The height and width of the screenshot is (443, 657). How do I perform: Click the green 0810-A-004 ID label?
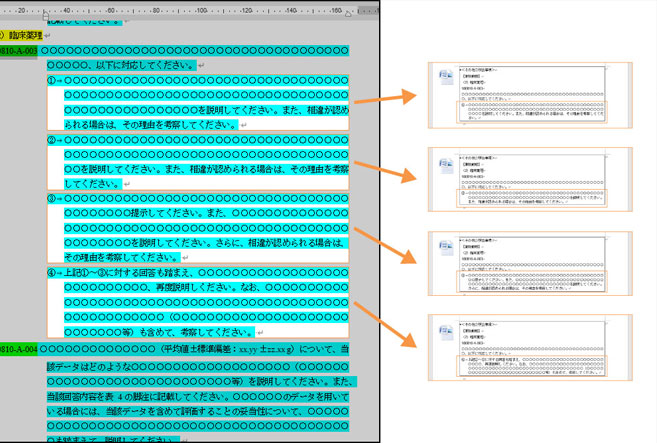pos(18,349)
